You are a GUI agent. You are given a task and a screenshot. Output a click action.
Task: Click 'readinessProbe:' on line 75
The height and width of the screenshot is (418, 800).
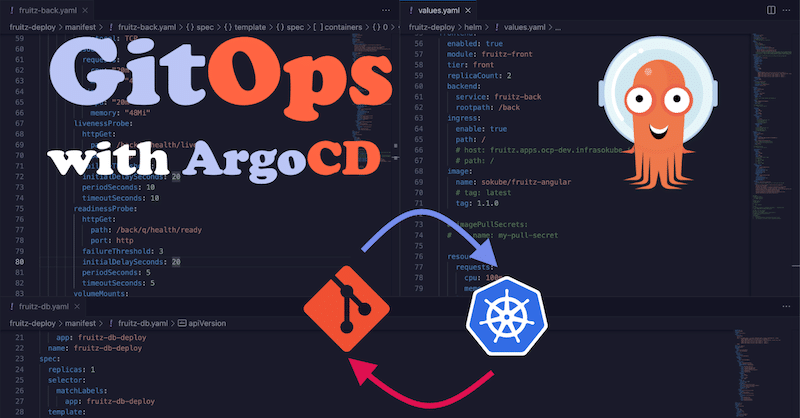point(105,209)
